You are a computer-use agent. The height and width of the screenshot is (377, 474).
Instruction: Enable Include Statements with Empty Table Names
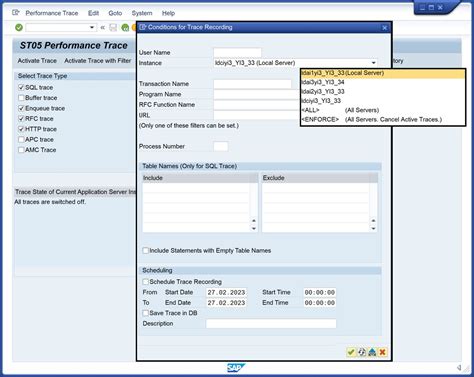(146, 250)
